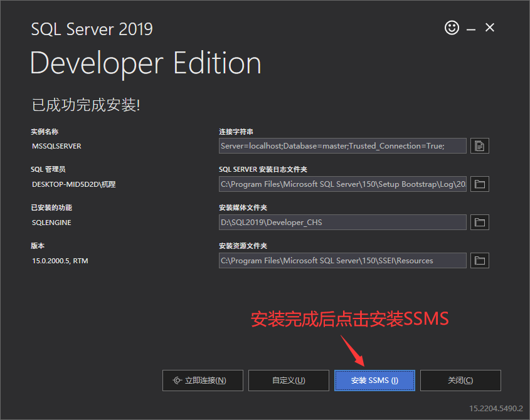Open the installation resources folder icon
Viewport: 530px width, 420px height.
[480, 261]
